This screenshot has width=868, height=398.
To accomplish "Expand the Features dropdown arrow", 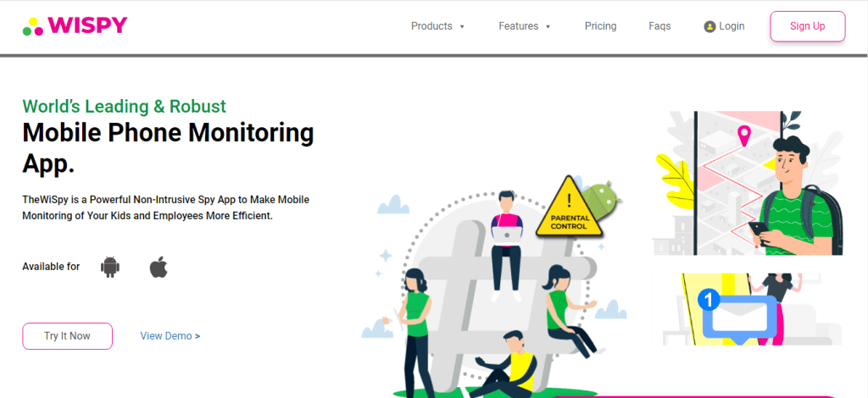I will [x=548, y=26].
